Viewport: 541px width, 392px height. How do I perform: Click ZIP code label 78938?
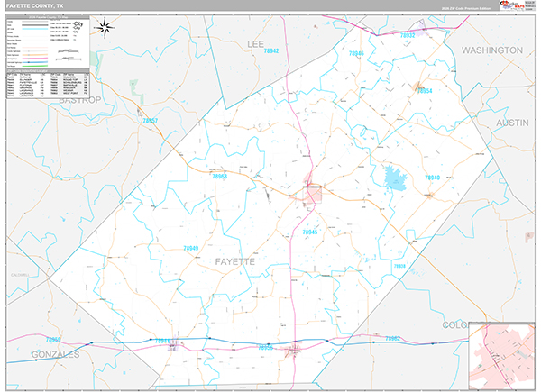point(399,266)
